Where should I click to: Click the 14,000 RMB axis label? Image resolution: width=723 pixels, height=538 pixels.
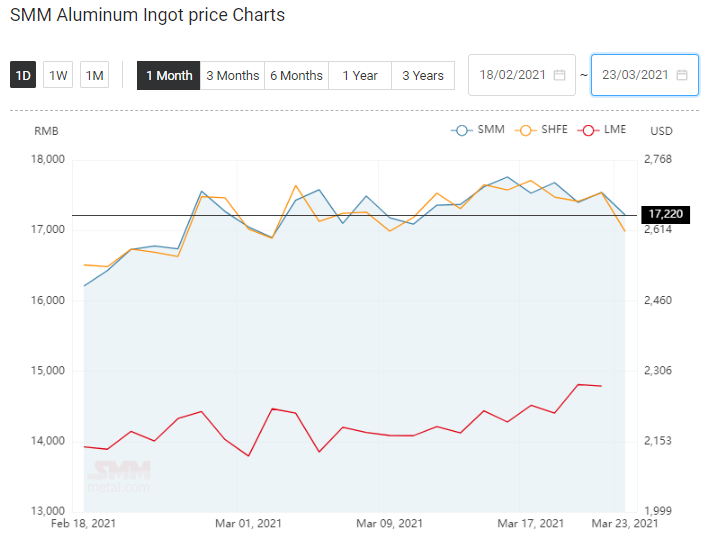48,441
